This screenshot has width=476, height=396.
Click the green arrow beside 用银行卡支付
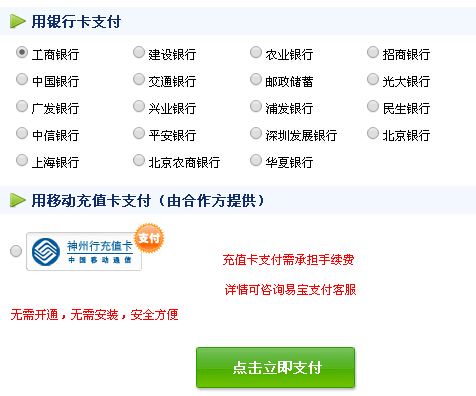pos(18,21)
